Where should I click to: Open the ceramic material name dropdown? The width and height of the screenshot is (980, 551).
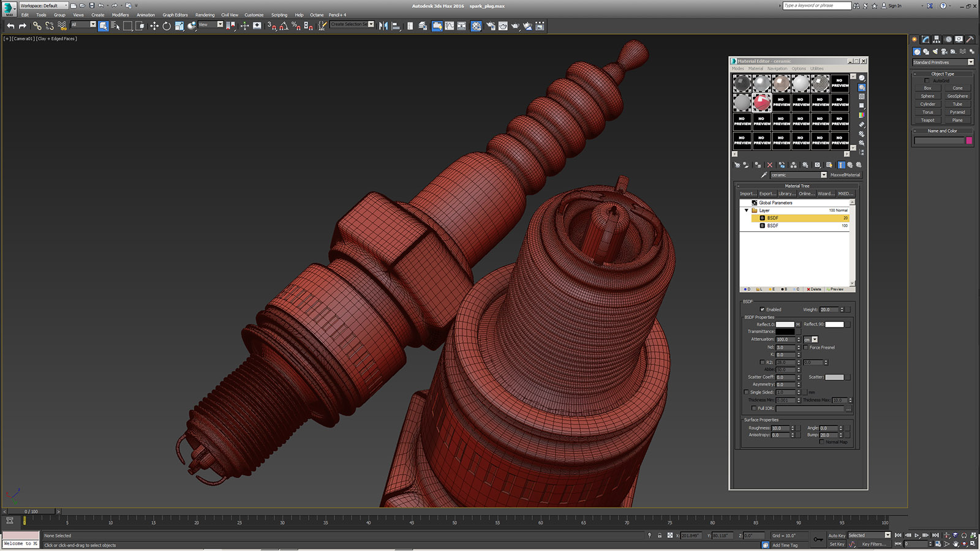824,175
